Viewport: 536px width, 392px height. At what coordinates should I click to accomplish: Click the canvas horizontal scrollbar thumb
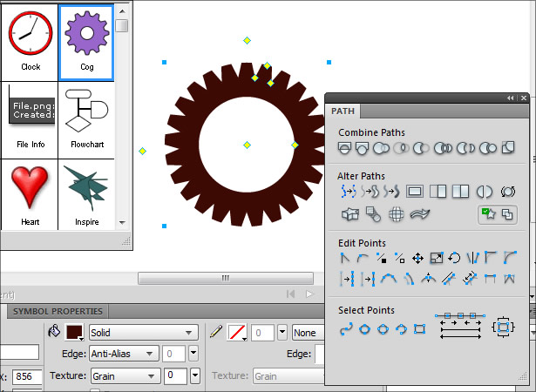pos(226,278)
